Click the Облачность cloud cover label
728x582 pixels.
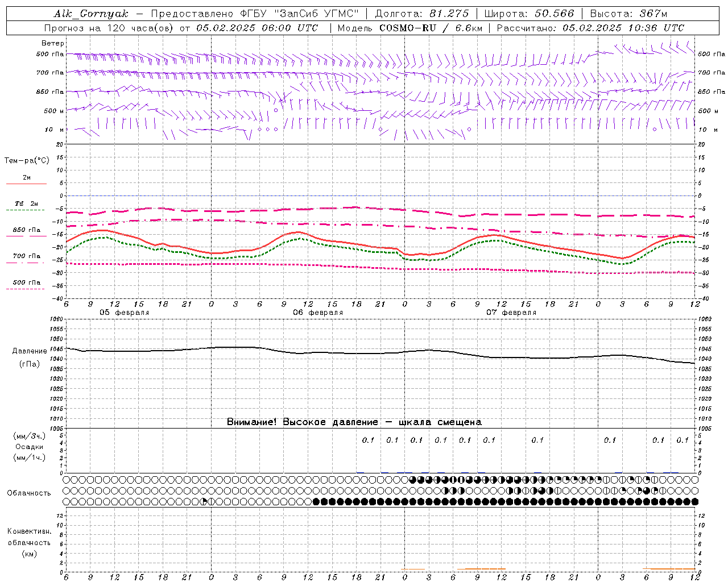[29, 493]
